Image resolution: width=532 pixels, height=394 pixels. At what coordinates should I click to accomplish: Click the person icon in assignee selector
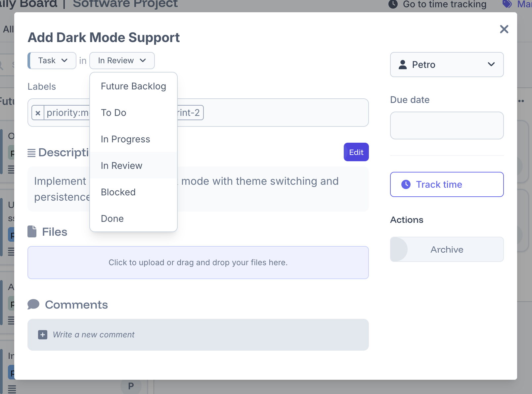(x=403, y=65)
